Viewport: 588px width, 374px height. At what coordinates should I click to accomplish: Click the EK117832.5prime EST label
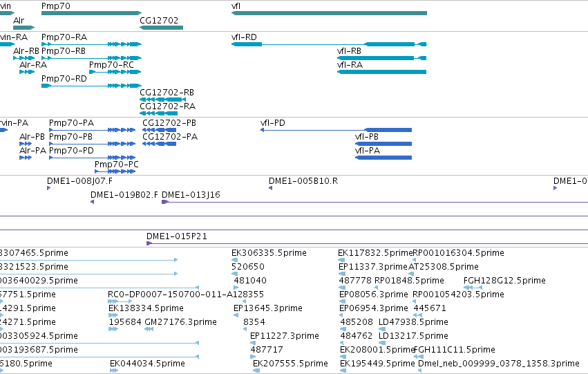click(375, 253)
